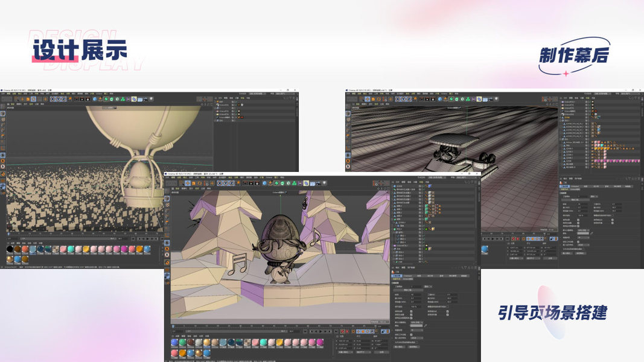Click Play button in forest window timeline
The image size is (644, 362).
coord(320,331)
